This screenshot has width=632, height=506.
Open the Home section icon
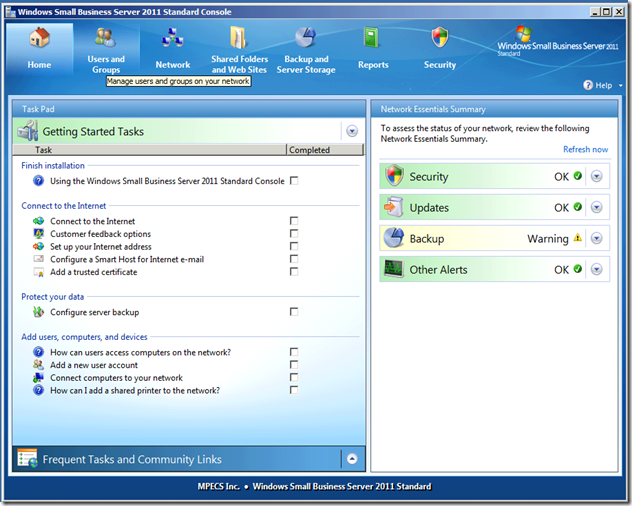tap(39, 40)
